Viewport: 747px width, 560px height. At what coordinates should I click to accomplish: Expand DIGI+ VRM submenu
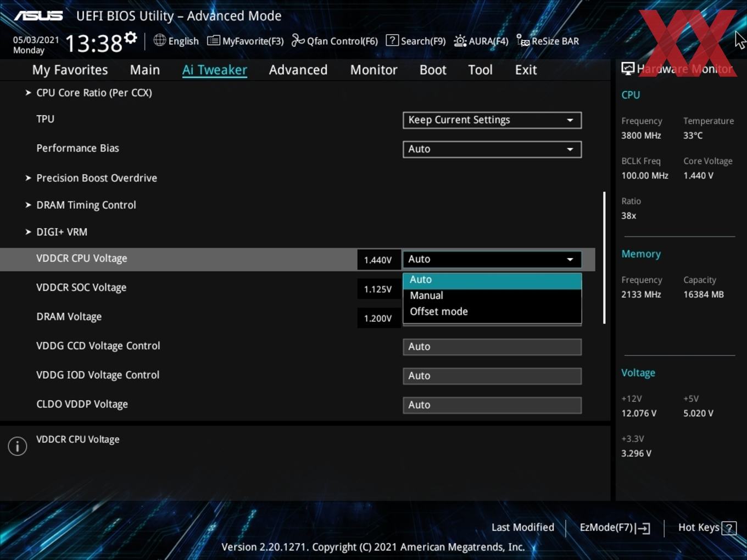click(x=62, y=232)
